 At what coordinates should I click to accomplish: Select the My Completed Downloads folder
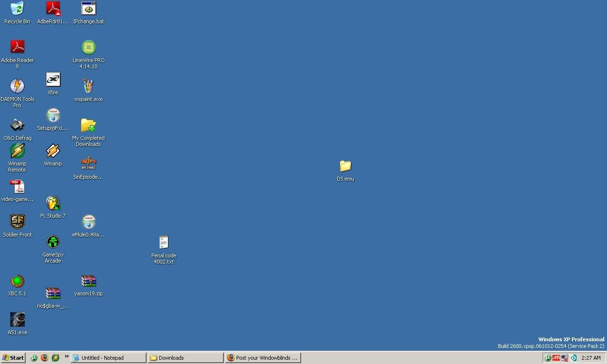(89, 125)
